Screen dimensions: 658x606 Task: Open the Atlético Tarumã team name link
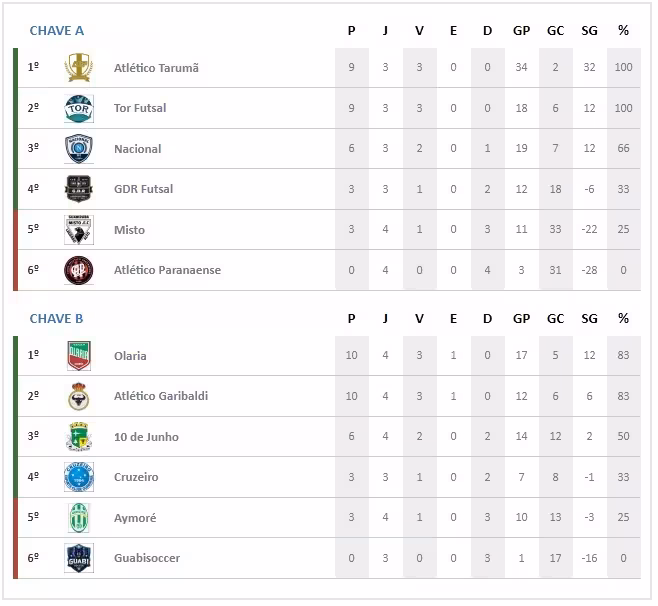coord(156,68)
